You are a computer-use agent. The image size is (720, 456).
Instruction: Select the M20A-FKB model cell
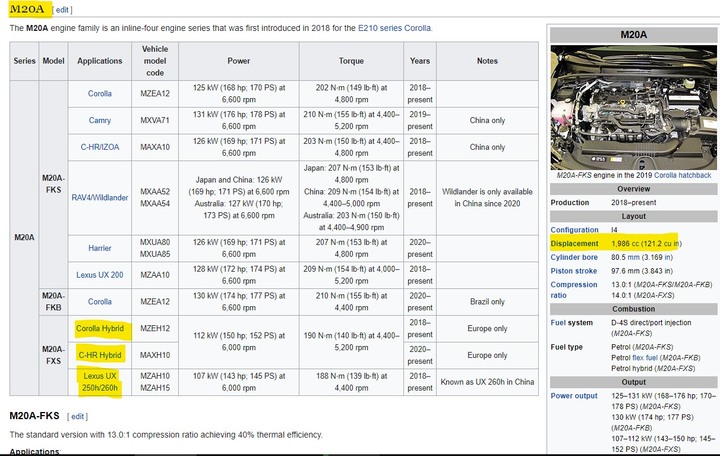(53, 302)
